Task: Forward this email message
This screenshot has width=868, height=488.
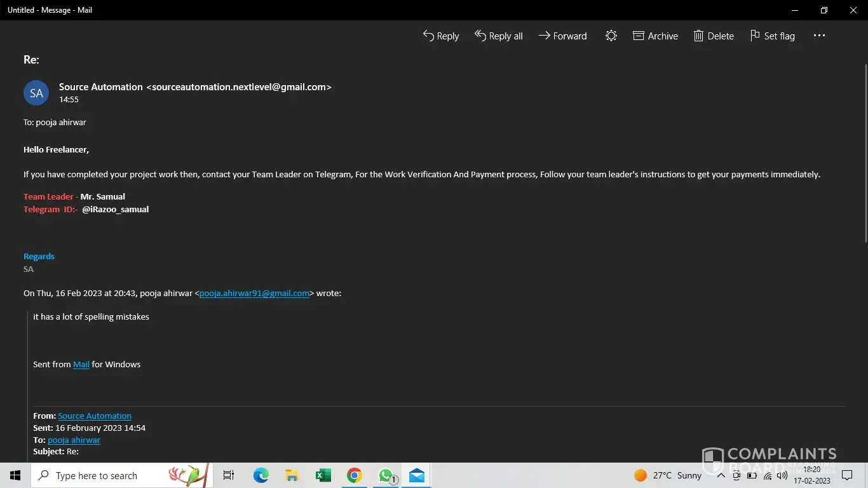Action: pos(563,36)
